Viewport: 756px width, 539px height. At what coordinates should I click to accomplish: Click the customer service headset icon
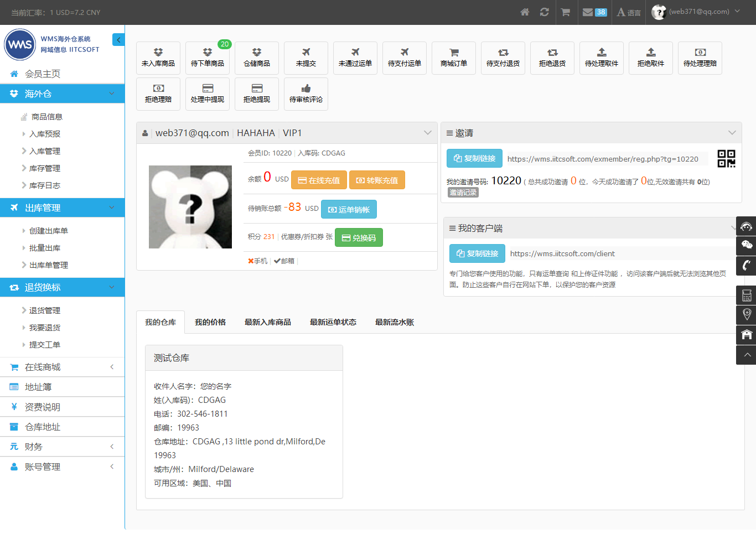[x=746, y=226]
